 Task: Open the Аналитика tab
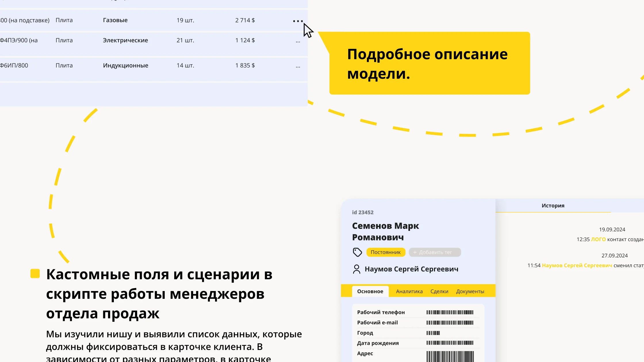coord(409,291)
